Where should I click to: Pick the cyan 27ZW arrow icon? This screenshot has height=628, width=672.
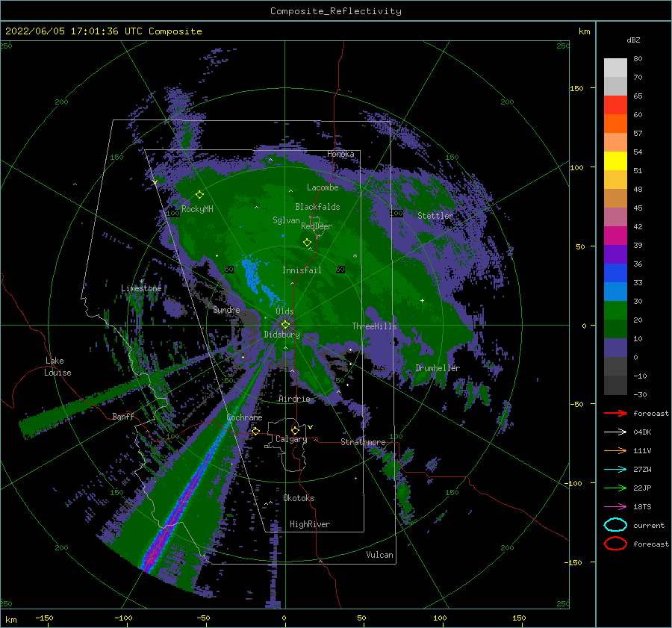click(615, 469)
